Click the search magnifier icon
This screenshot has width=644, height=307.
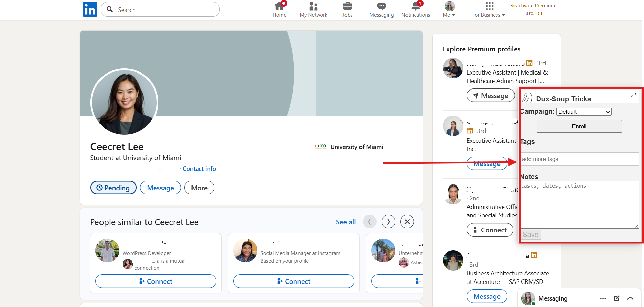110,9
